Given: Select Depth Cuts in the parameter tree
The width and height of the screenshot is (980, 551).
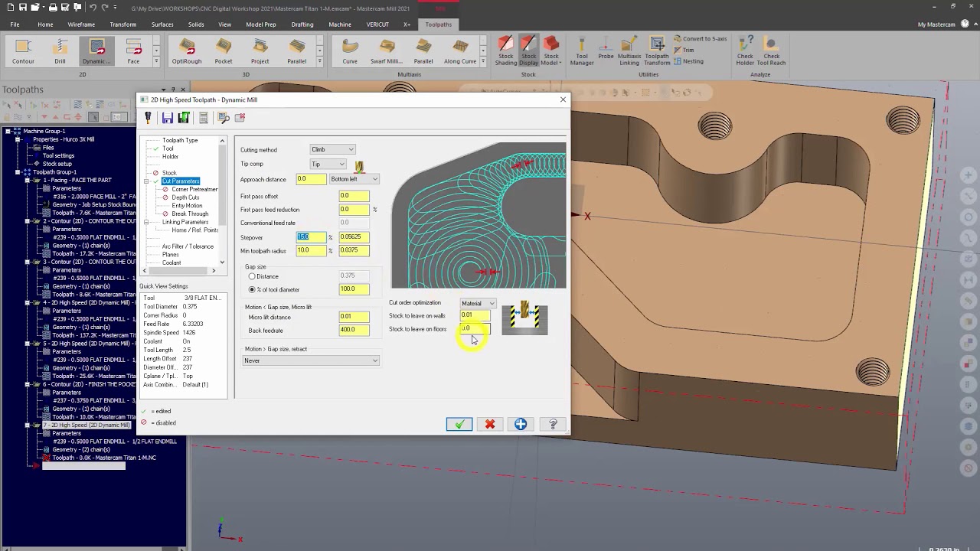Looking at the screenshot, I should tap(185, 197).
